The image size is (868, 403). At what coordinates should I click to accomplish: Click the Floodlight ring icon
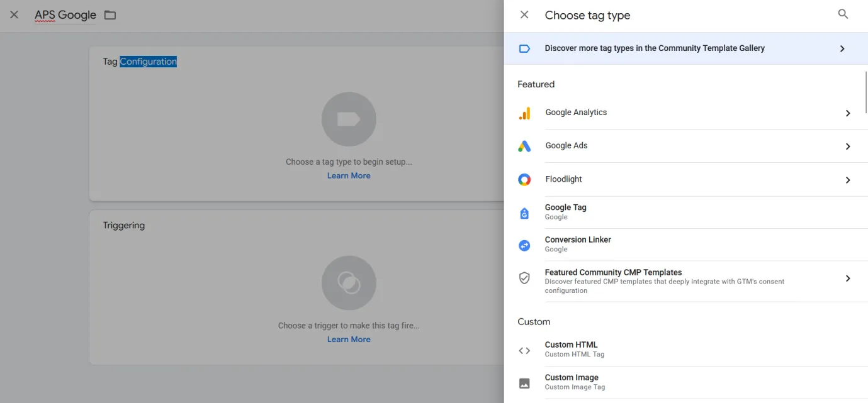[x=524, y=180]
